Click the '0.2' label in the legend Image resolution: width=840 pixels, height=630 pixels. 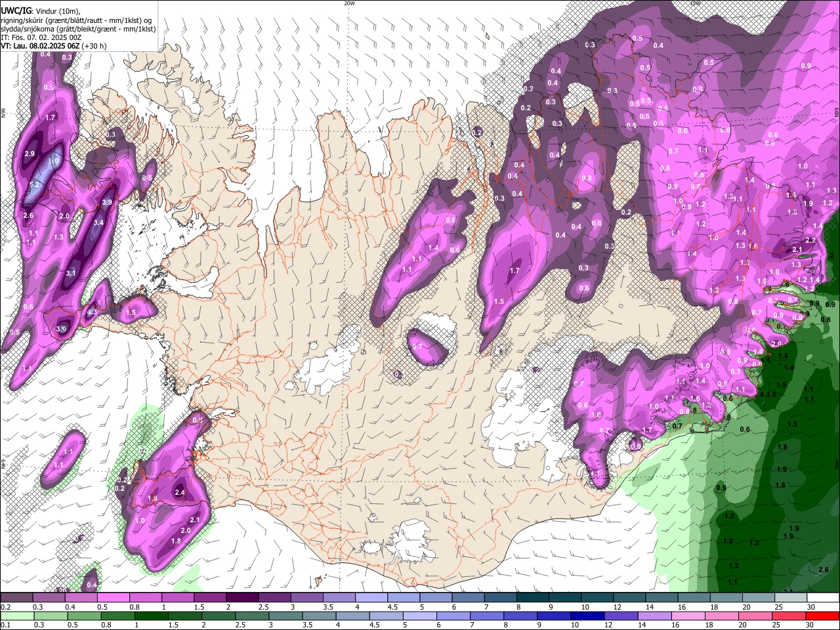[5, 607]
